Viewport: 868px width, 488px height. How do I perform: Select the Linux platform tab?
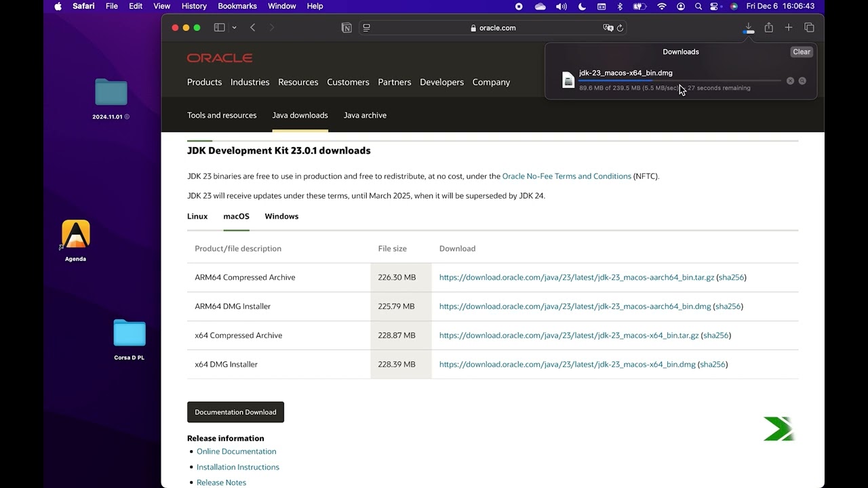(x=197, y=216)
